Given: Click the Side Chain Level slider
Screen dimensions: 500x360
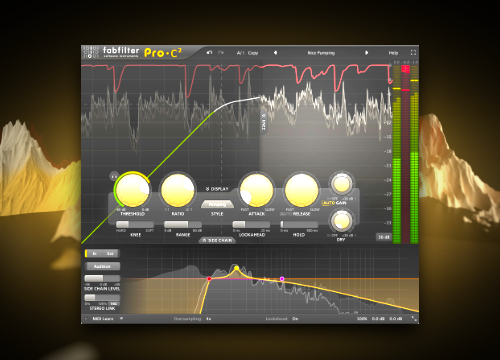Looking at the screenshot, I should 102,279.
